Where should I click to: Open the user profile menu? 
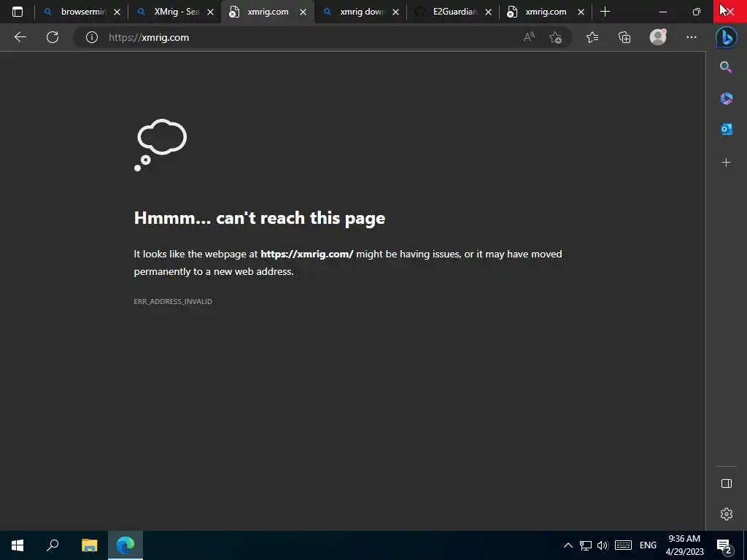(658, 37)
